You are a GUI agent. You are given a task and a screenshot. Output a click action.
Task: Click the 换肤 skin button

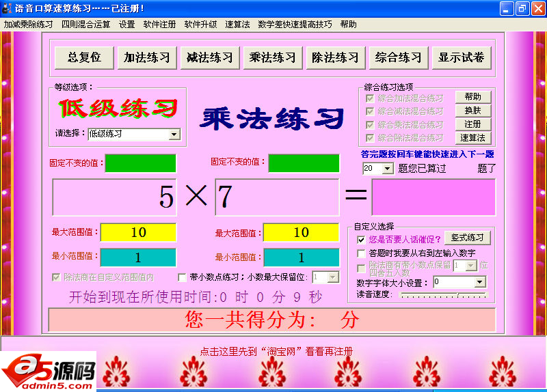473,111
